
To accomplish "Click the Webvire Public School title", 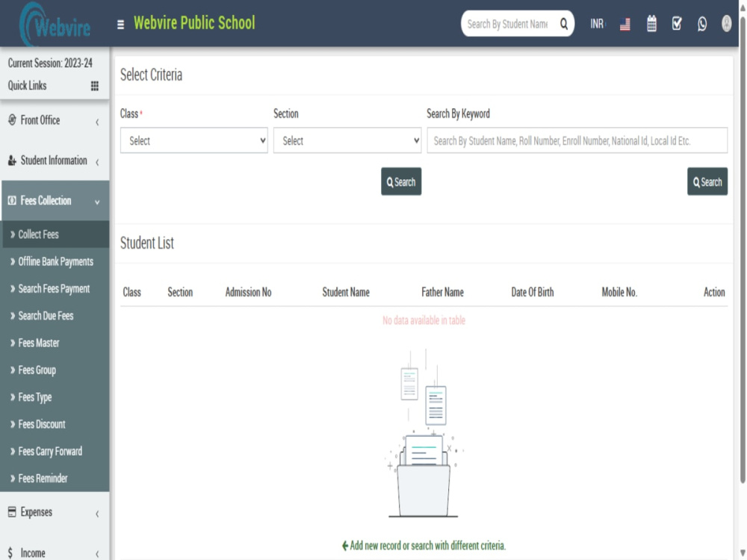I will pyautogui.click(x=194, y=23).
